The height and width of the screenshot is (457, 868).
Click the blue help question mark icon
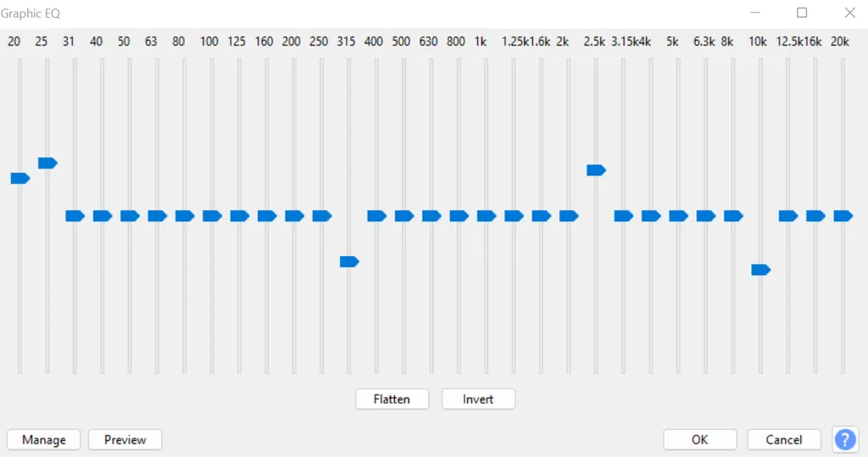pos(845,439)
